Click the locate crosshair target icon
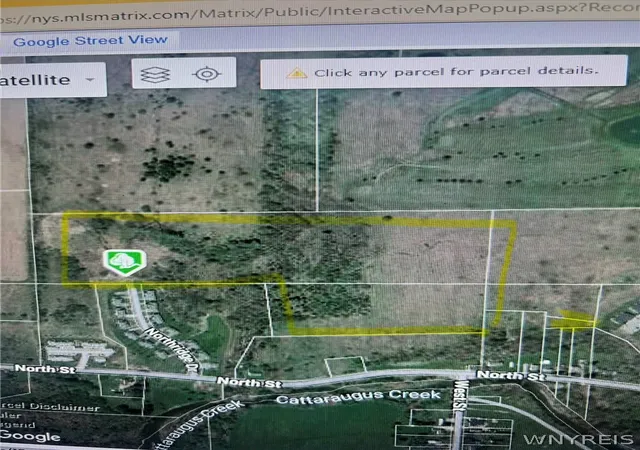 (x=207, y=74)
